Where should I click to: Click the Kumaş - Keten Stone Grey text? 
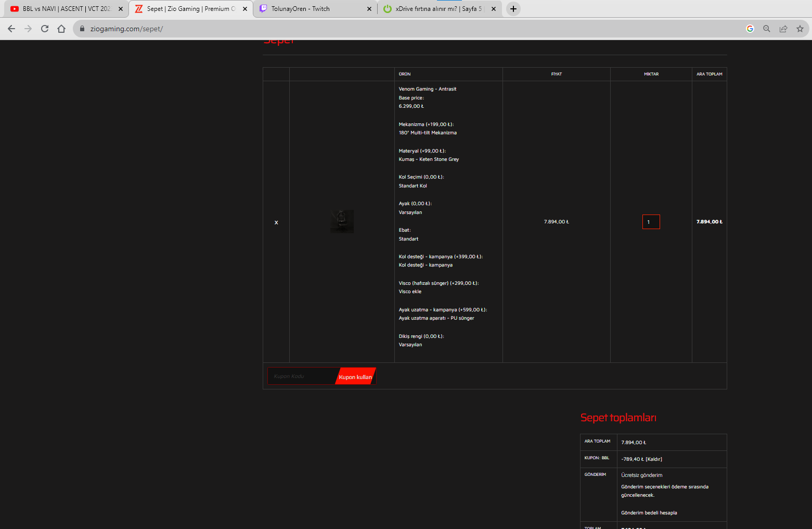[x=429, y=159]
